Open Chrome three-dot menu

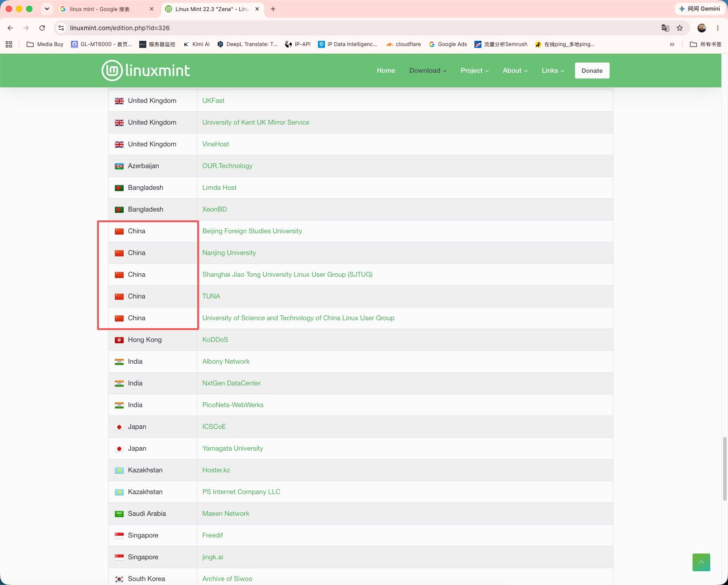coord(718,28)
